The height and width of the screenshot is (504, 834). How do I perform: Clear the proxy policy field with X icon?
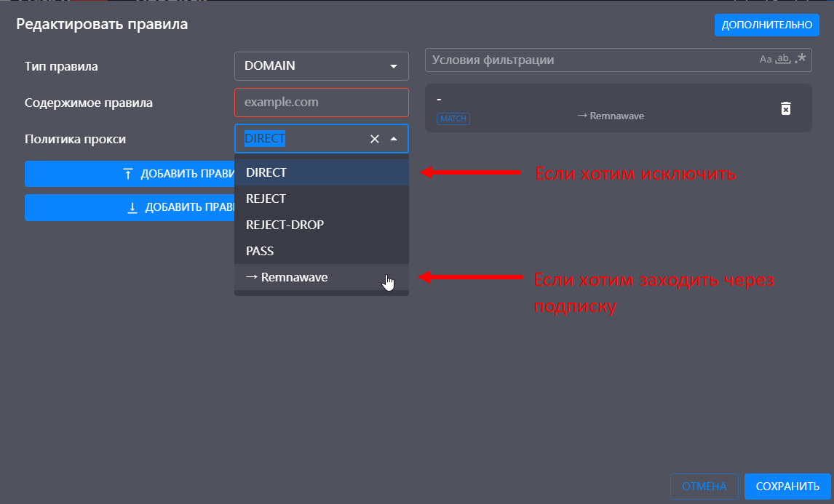[375, 139]
